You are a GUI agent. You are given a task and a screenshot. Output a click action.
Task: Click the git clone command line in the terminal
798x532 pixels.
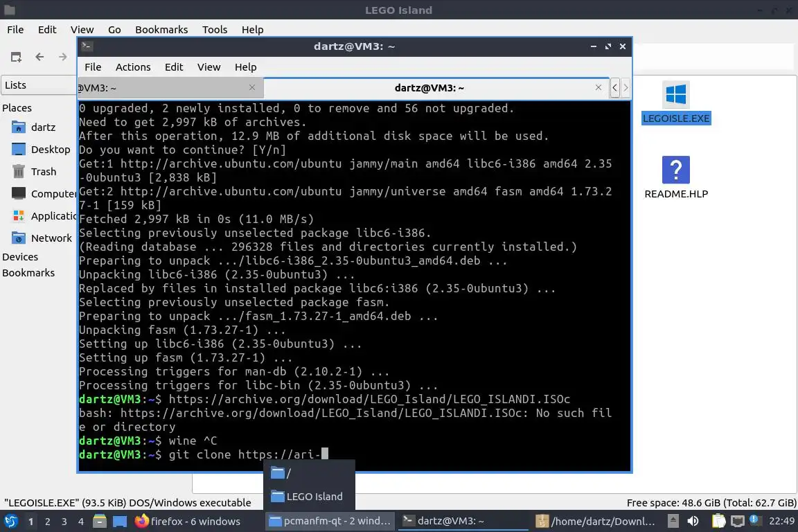coord(204,454)
